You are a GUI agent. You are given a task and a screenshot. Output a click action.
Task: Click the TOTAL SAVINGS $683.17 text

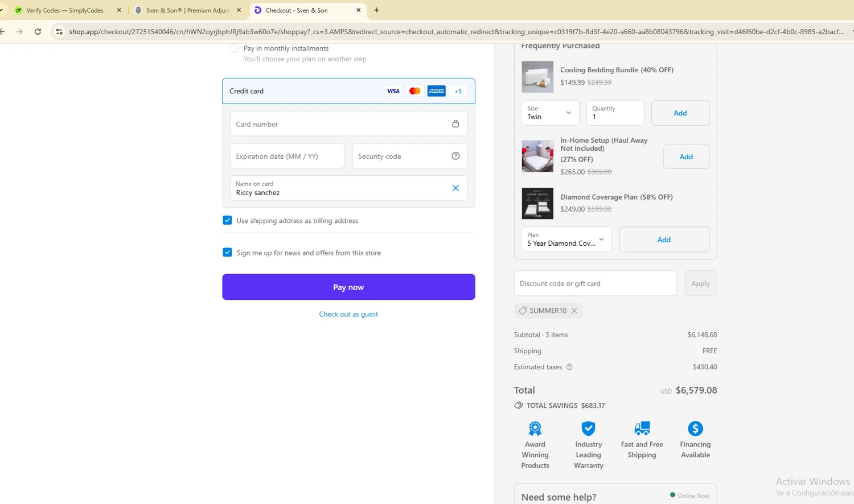(565, 406)
